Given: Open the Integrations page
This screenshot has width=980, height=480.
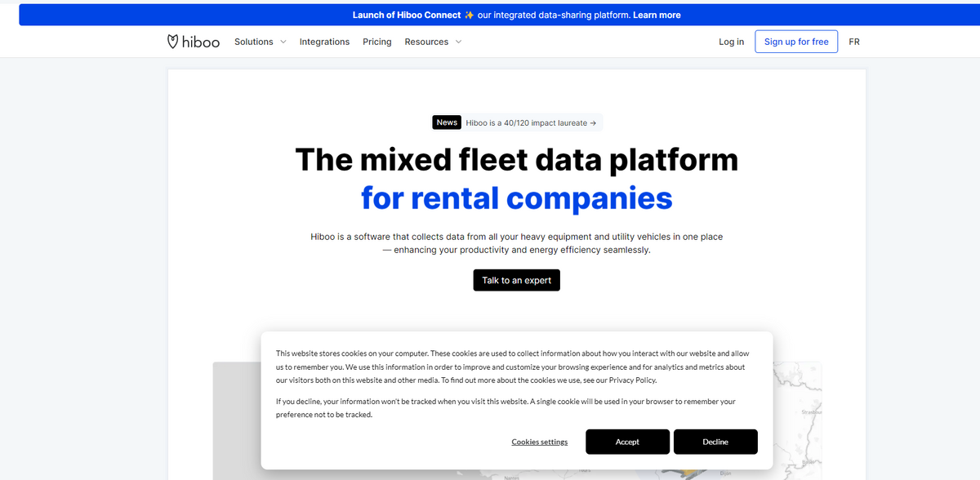Looking at the screenshot, I should 324,42.
